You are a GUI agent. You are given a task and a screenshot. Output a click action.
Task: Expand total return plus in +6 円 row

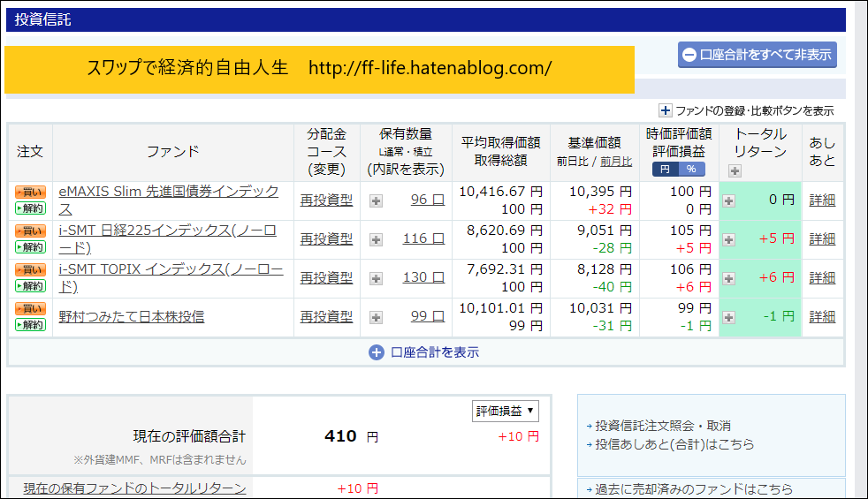tap(728, 278)
